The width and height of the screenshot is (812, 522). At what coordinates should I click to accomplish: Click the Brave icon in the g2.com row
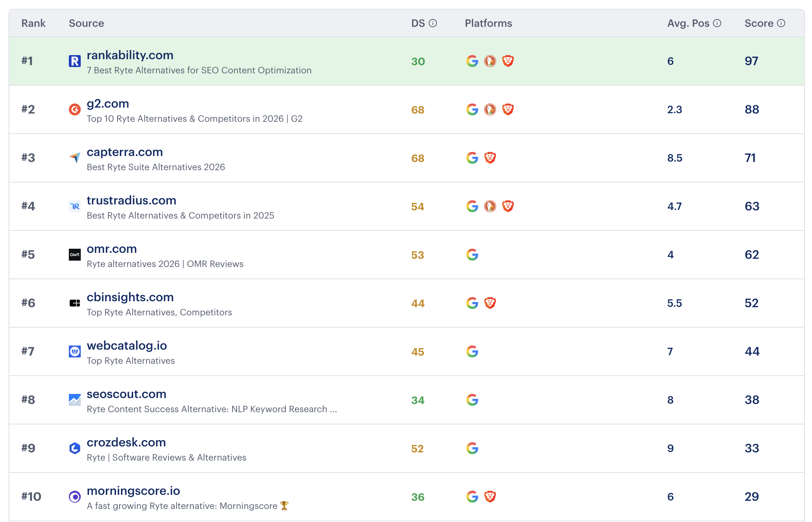pos(508,109)
